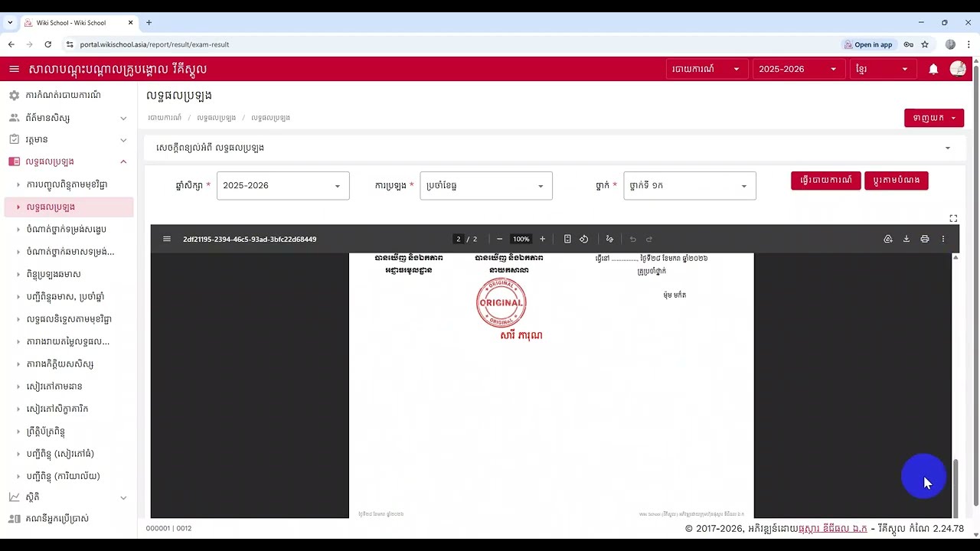Image resolution: width=980 pixels, height=551 pixels.
Task: Collapse the exam result highlights panel arrow
Action: click(948, 148)
